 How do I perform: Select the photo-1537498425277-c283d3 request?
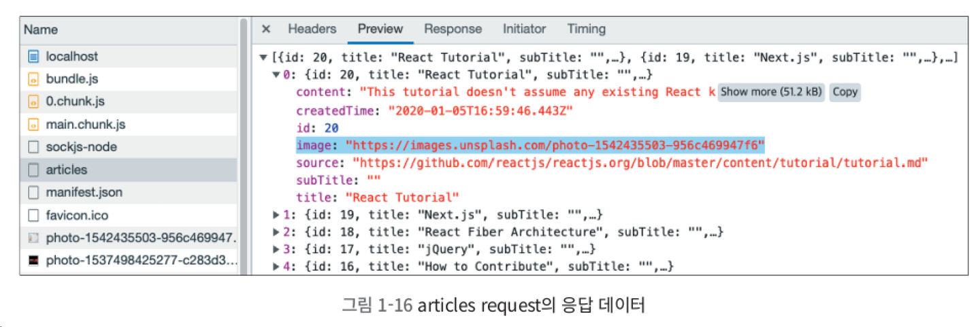pyautogui.click(x=129, y=261)
